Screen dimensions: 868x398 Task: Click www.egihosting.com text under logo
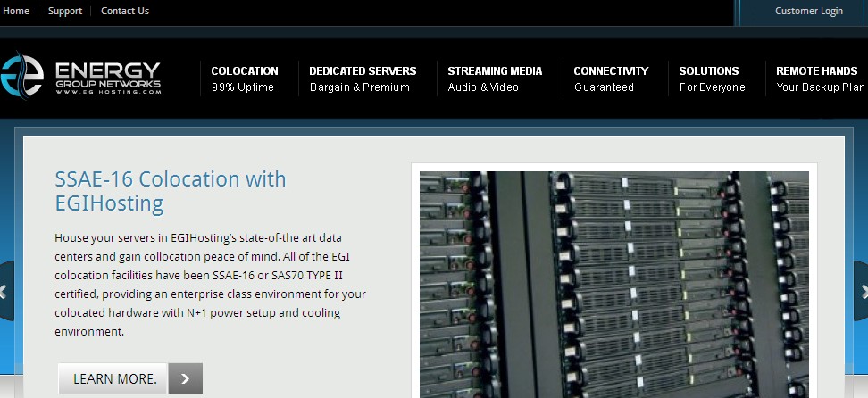point(109,92)
